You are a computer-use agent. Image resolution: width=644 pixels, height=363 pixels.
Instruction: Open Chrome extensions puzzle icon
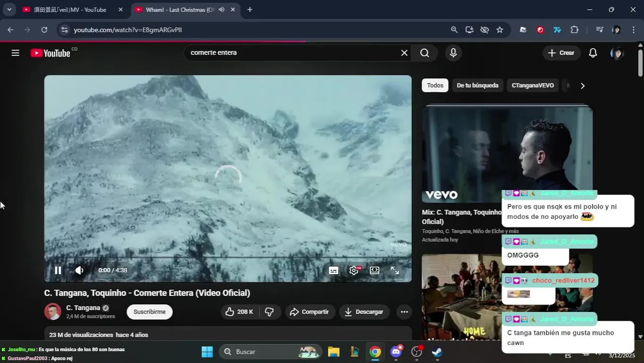(x=574, y=30)
